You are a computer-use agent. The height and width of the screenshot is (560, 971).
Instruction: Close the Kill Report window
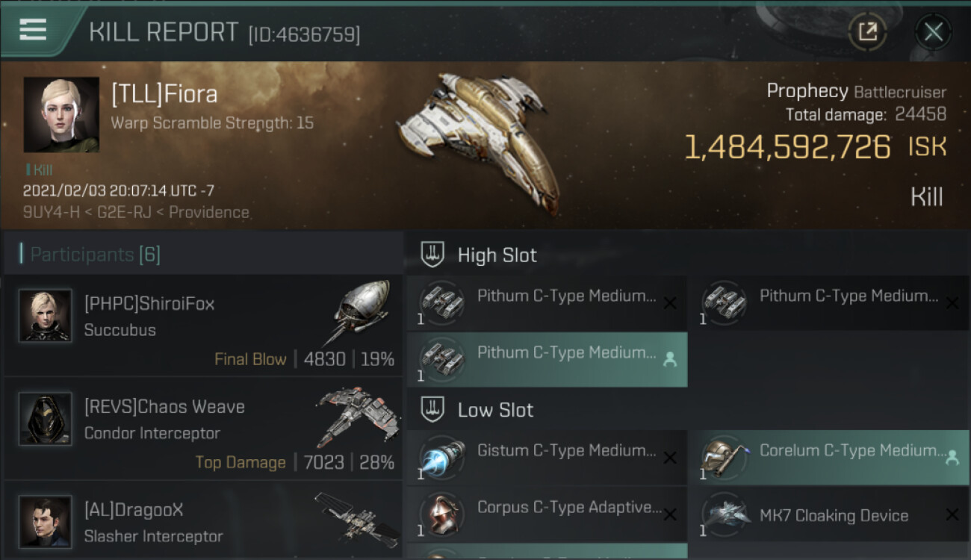click(933, 31)
